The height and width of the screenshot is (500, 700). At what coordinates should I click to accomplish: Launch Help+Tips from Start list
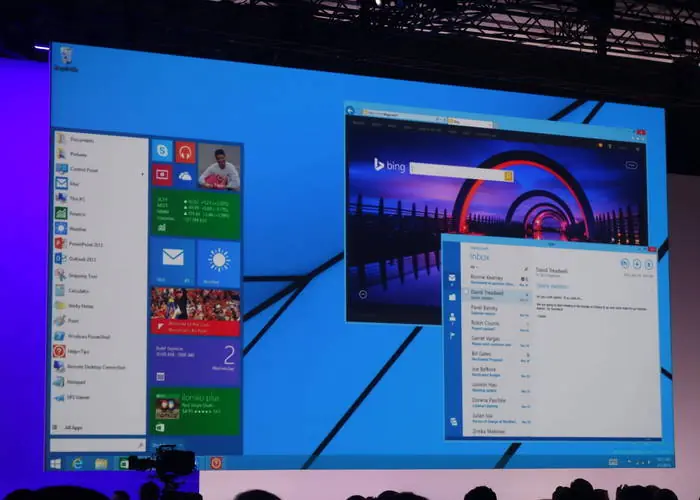tap(99, 351)
